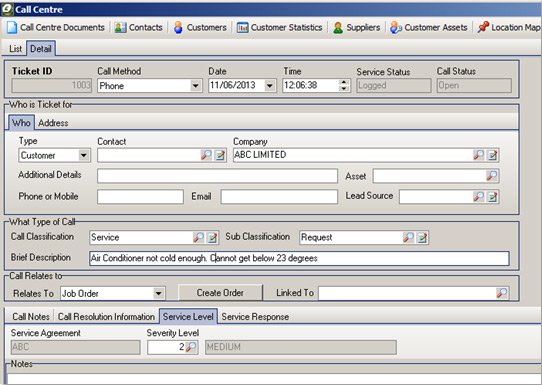Click the Lead Source lookup magnifier icon
Image resolution: width=542 pixels, height=385 pixels.
(x=479, y=196)
